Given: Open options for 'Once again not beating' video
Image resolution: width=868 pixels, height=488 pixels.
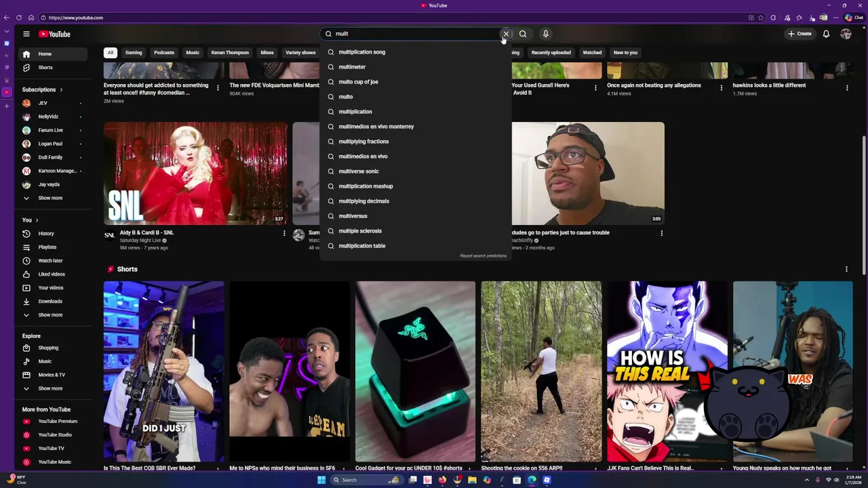Looking at the screenshot, I should click(x=721, y=87).
